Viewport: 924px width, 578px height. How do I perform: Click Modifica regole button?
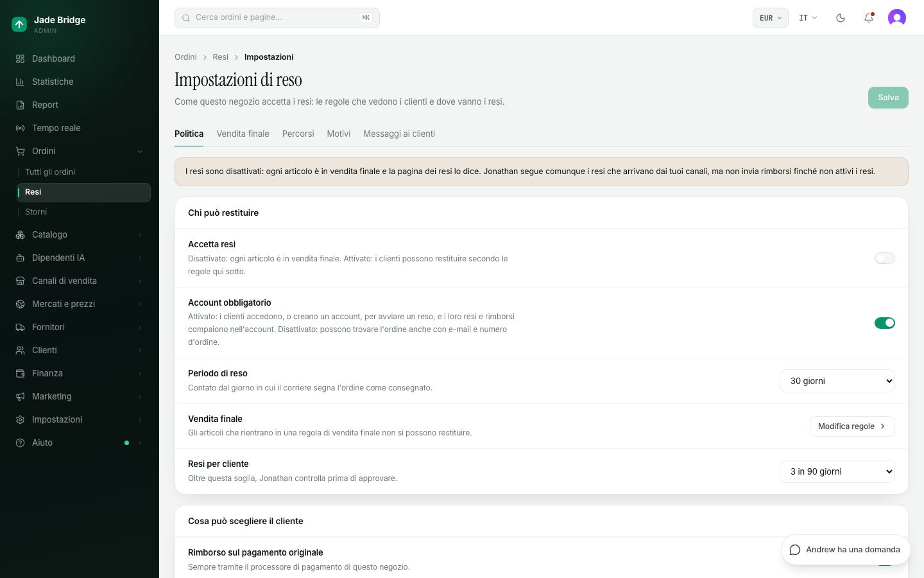pyautogui.click(x=852, y=426)
